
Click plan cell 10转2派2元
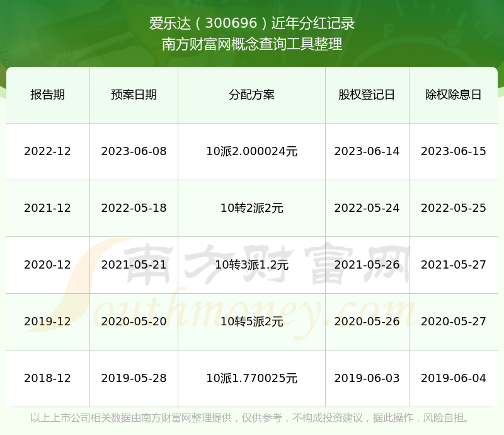(251, 208)
